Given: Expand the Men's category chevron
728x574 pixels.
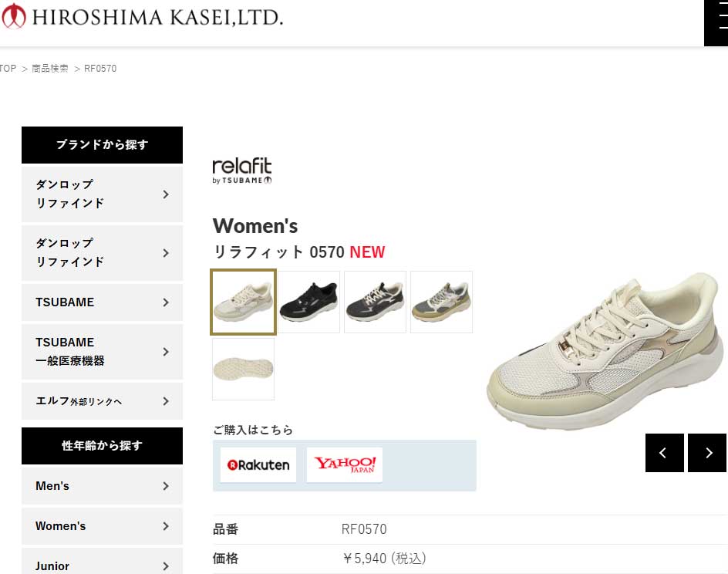Looking at the screenshot, I should click(x=166, y=486).
